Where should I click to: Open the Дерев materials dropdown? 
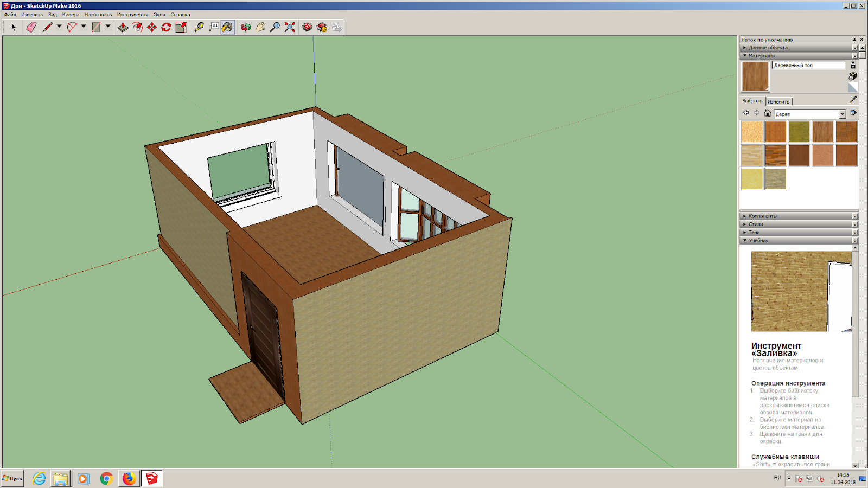pyautogui.click(x=843, y=114)
